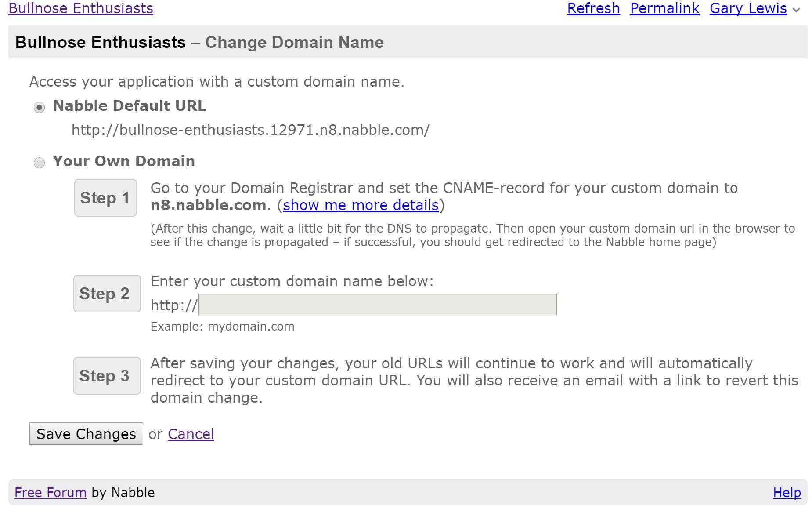
Task: Focus the custom domain name input field
Action: click(x=377, y=305)
